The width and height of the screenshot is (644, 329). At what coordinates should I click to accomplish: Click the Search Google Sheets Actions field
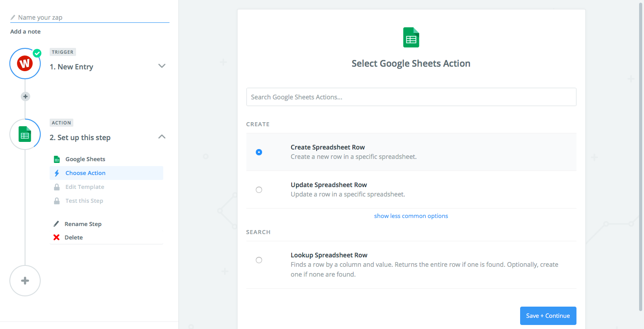[x=411, y=97]
